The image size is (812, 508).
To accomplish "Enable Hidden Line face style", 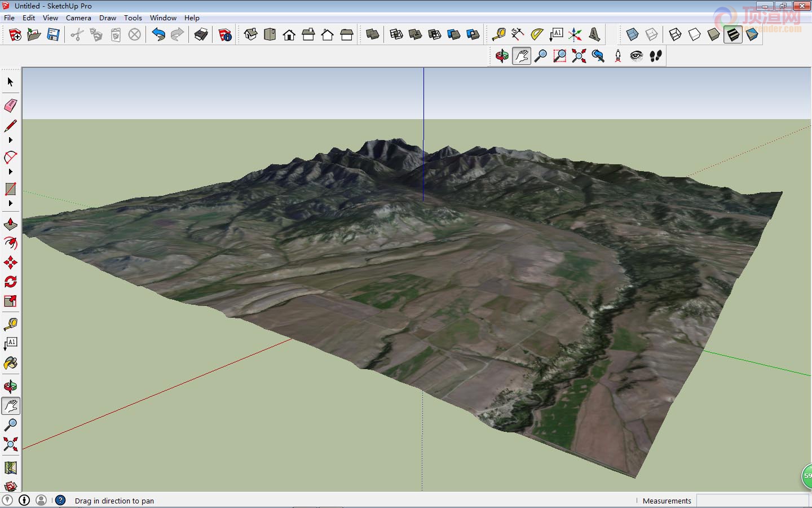I will (x=694, y=35).
